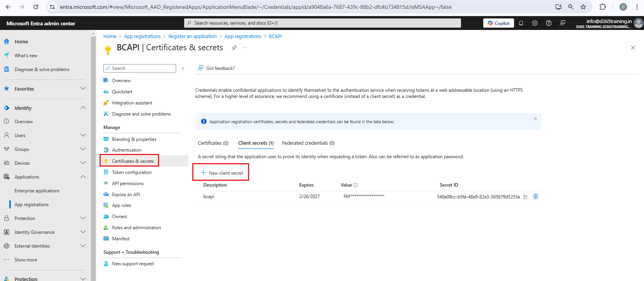Collapse the app menu with double chevron
644x281 pixels.
(183, 68)
